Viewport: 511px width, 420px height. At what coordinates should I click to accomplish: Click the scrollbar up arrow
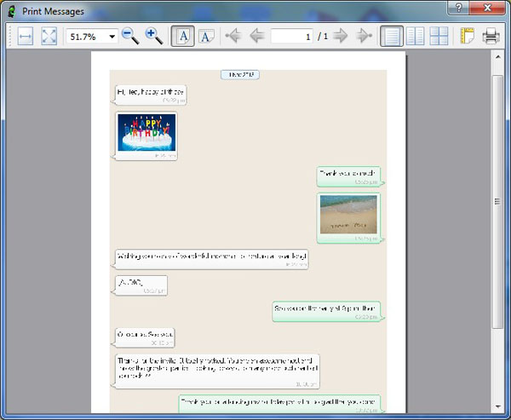click(x=497, y=57)
